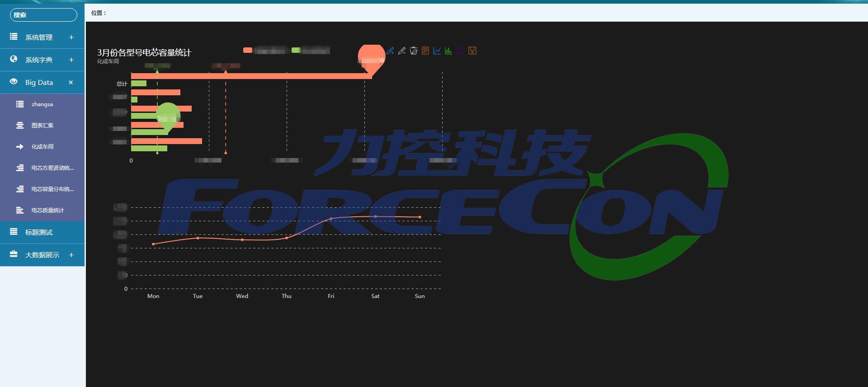Click the 搜索 search input field
The height and width of the screenshot is (387, 868).
(x=43, y=15)
